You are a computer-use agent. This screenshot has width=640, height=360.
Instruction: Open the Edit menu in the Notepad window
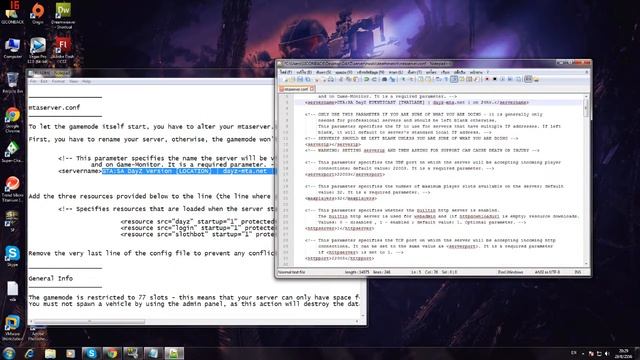click(44, 81)
